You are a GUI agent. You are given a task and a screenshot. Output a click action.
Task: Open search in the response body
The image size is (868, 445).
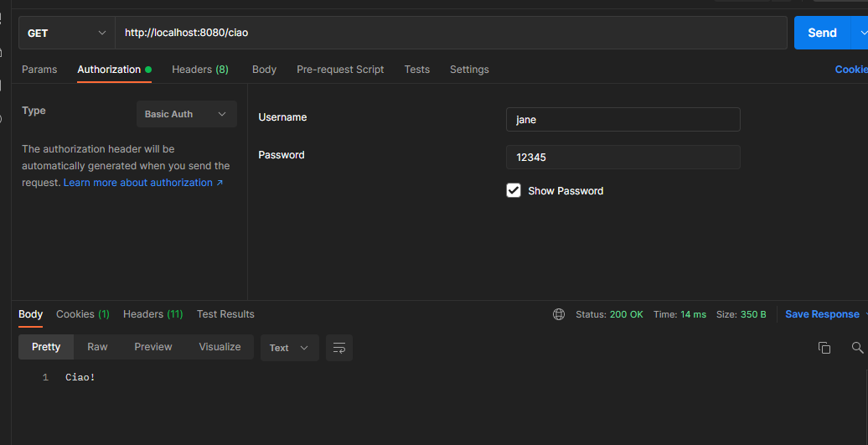(857, 348)
